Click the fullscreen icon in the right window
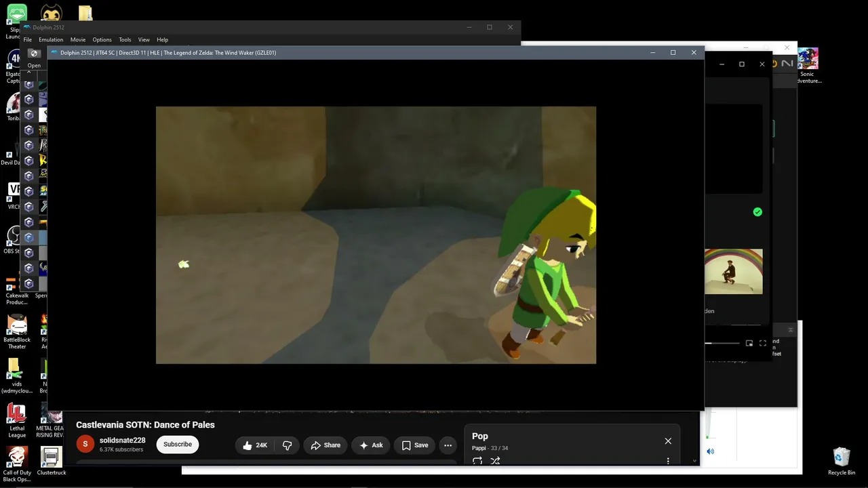This screenshot has height=488, width=868. point(763,344)
